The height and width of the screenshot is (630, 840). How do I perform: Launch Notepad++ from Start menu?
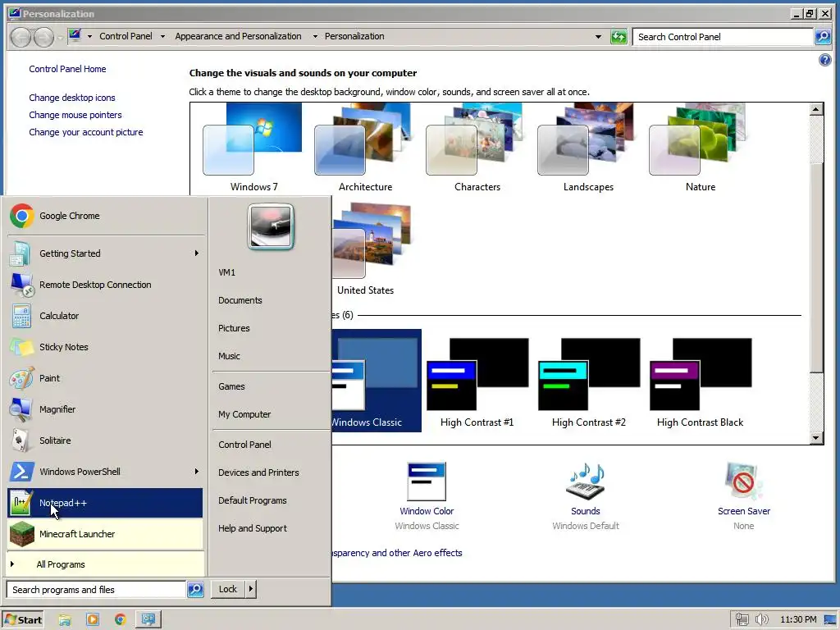click(x=105, y=503)
